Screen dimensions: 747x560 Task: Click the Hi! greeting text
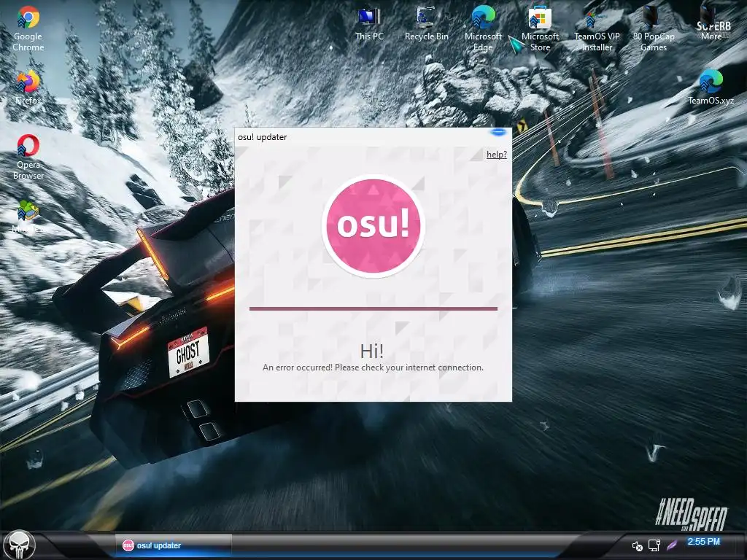point(371,351)
